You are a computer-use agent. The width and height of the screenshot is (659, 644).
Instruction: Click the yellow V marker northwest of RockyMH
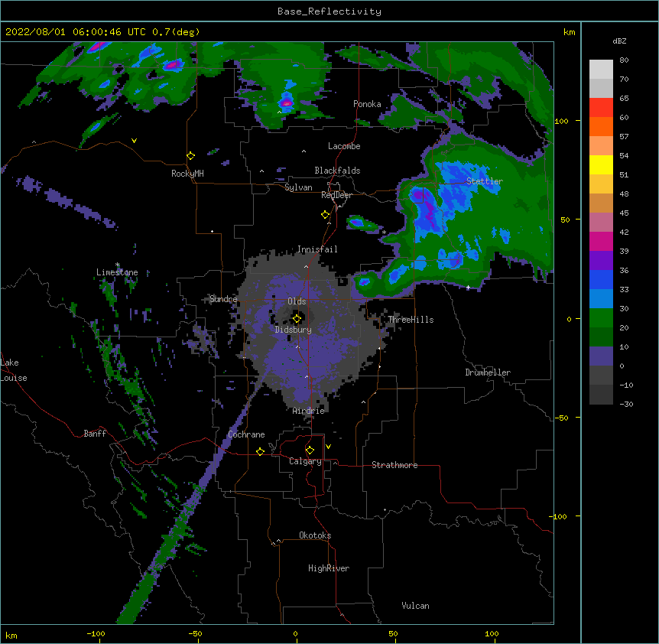click(134, 141)
